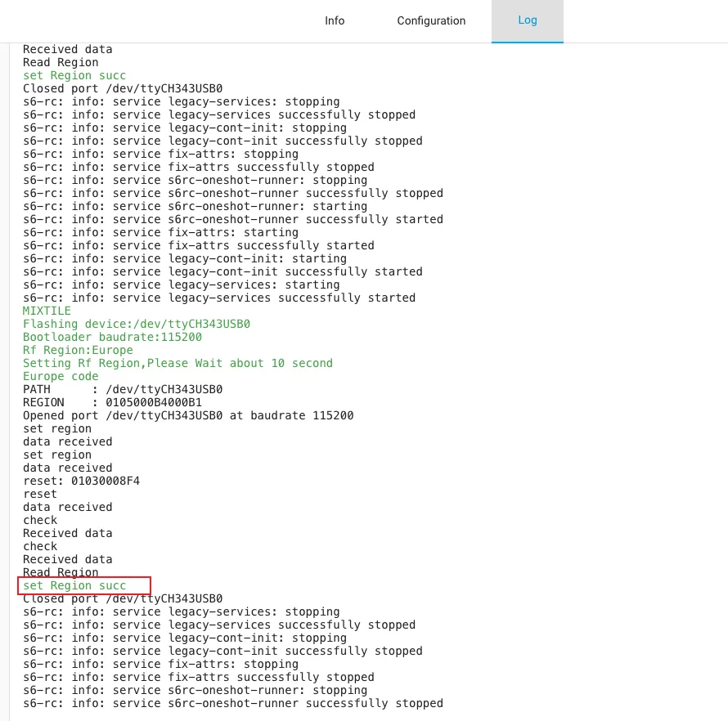Select the 'fix-attrs successfully started' line

pyautogui.click(x=199, y=245)
